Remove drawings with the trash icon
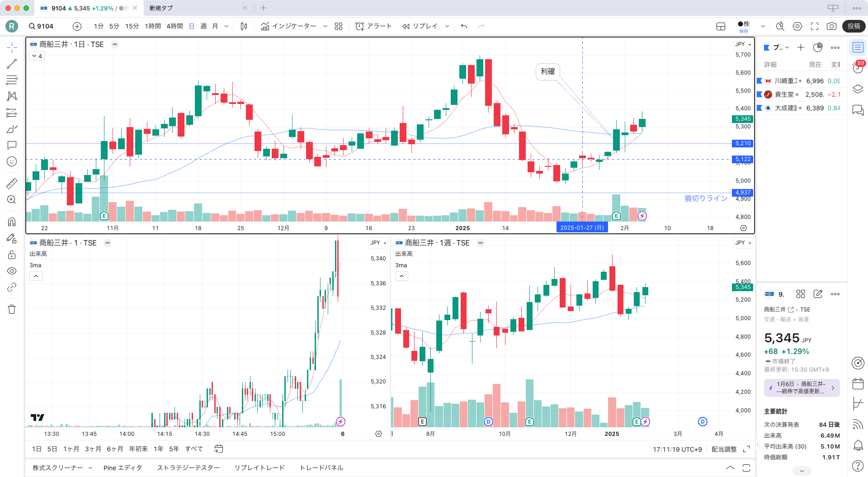The height and width of the screenshot is (477, 868). pos(12,309)
